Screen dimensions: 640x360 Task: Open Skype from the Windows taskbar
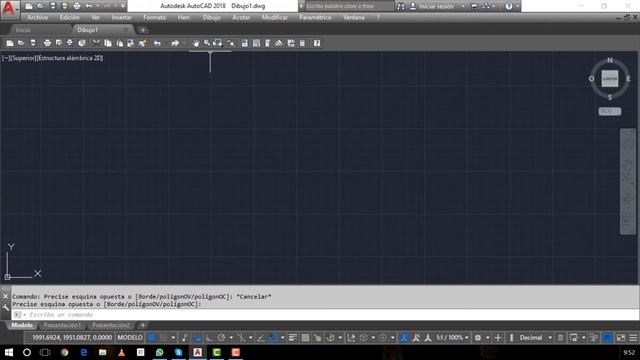coord(179,352)
